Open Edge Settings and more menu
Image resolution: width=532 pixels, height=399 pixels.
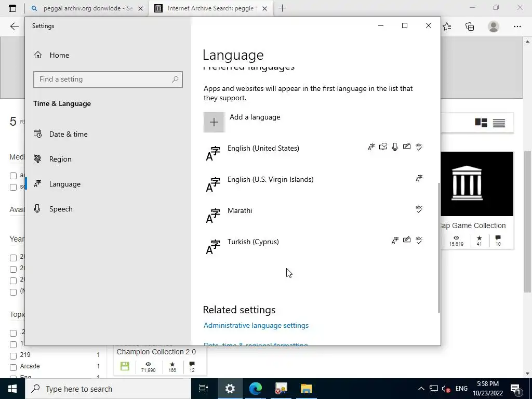point(517,26)
